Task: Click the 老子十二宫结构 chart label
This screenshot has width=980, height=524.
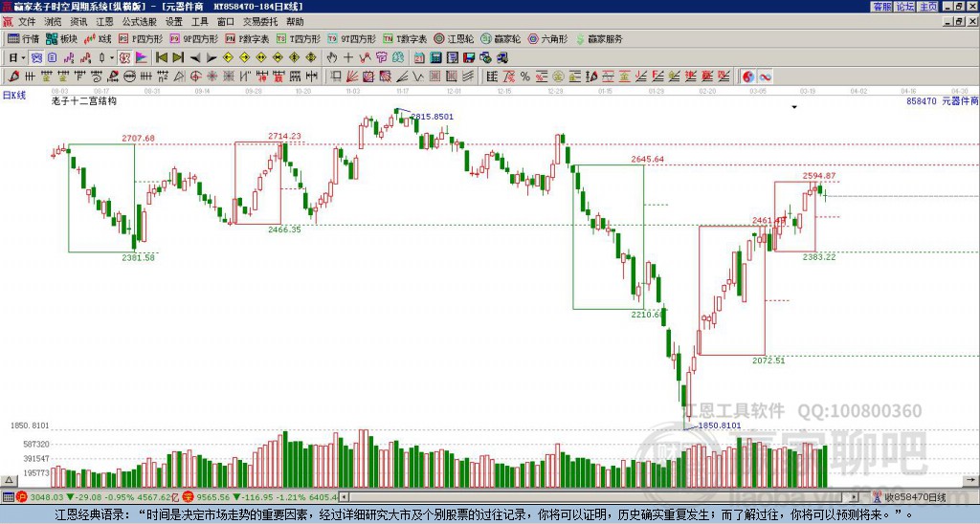Action: [x=84, y=100]
